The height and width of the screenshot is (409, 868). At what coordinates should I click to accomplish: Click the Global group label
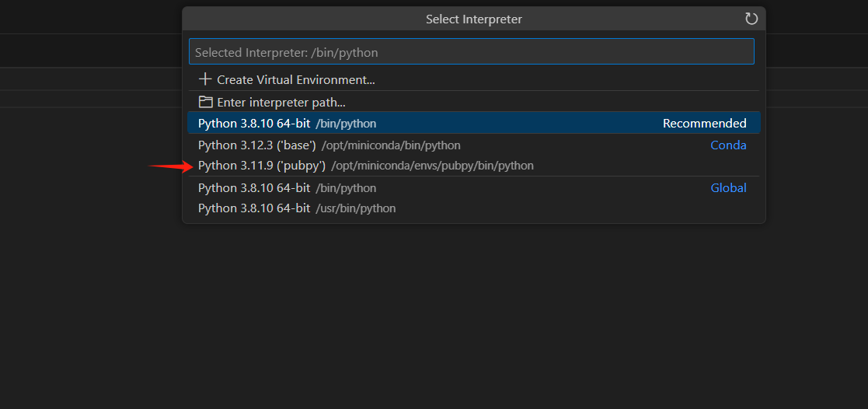728,188
